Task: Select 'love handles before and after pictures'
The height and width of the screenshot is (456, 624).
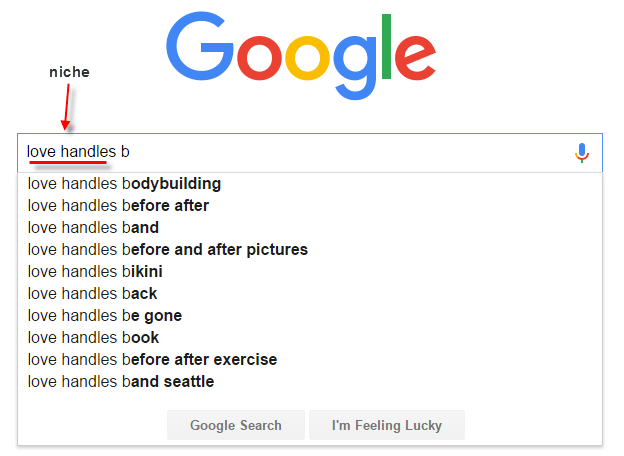Action: tap(167, 250)
